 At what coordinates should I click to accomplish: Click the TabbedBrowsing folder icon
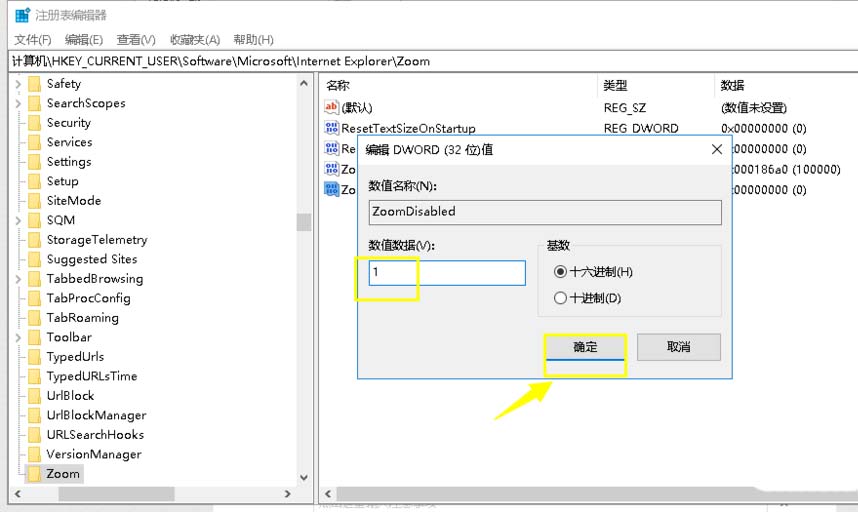coord(34,279)
